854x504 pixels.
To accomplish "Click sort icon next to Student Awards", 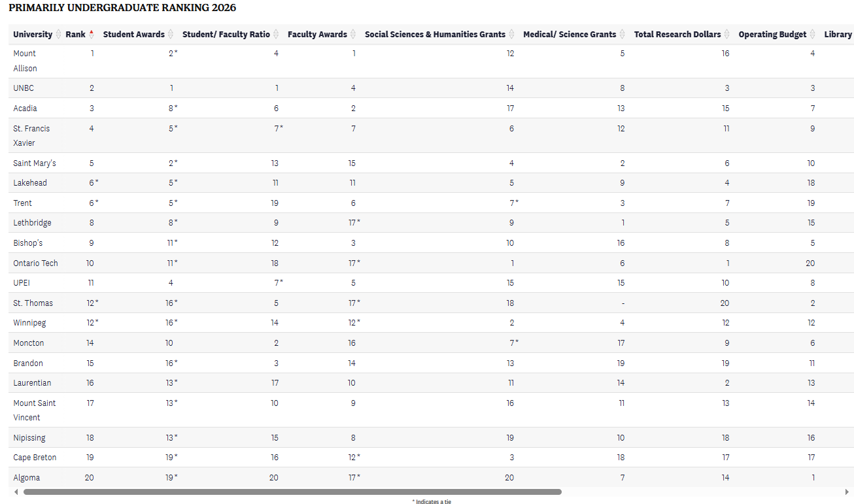I will (x=171, y=35).
